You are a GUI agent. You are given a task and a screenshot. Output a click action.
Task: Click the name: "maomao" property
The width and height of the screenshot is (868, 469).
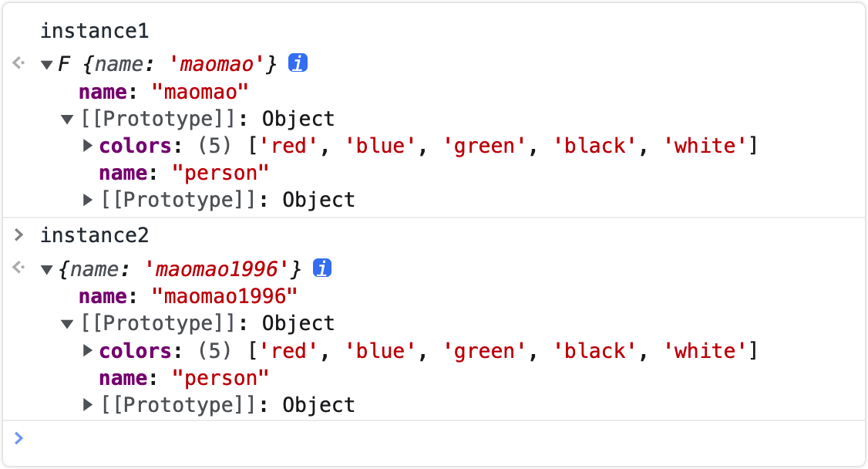164,92
